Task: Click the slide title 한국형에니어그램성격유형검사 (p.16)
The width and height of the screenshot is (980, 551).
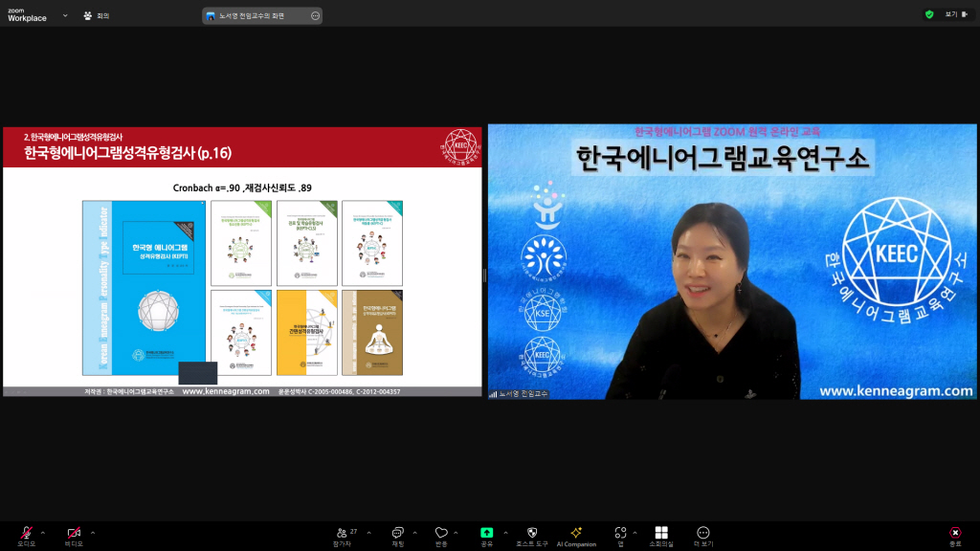Action: 127,153
